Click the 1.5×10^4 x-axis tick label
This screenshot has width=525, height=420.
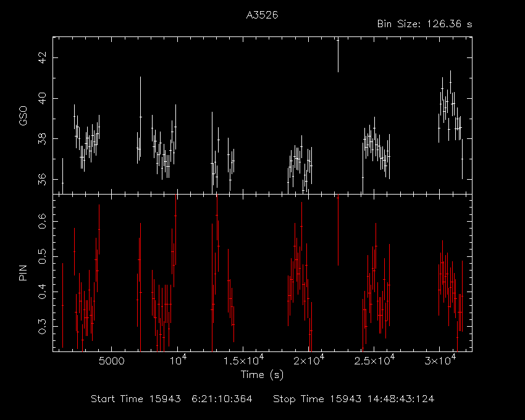click(243, 360)
